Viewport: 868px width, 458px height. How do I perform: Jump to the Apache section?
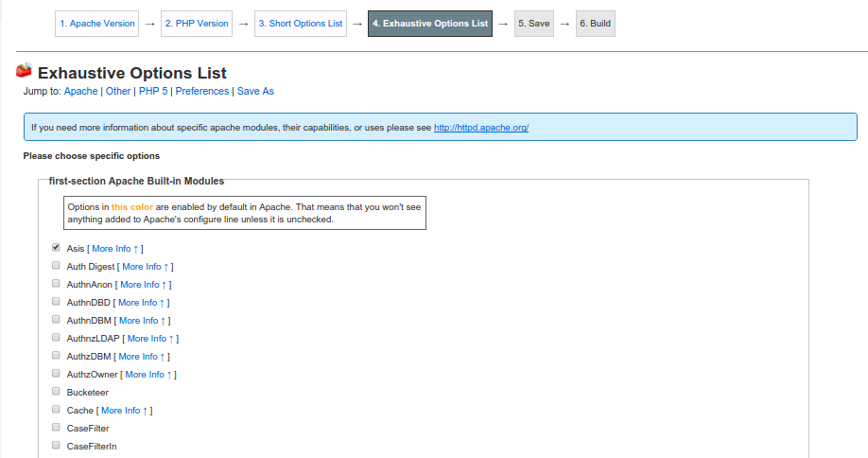(x=80, y=92)
